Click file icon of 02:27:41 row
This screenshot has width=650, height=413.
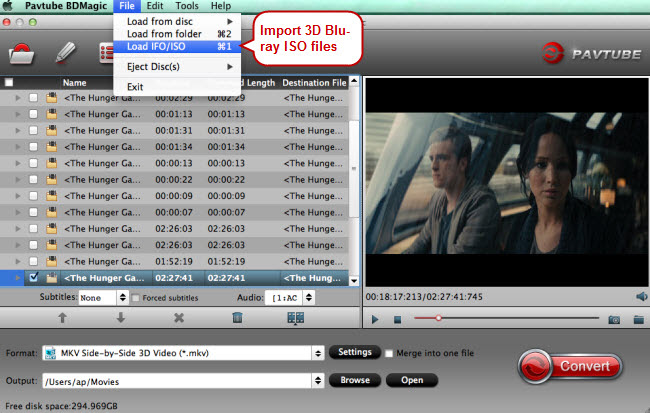coord(51,278)
